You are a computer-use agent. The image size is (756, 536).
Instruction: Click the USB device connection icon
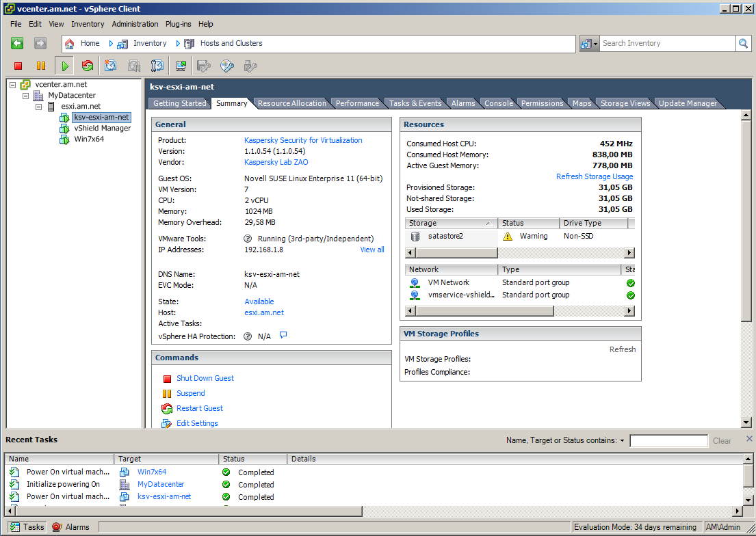250,66
